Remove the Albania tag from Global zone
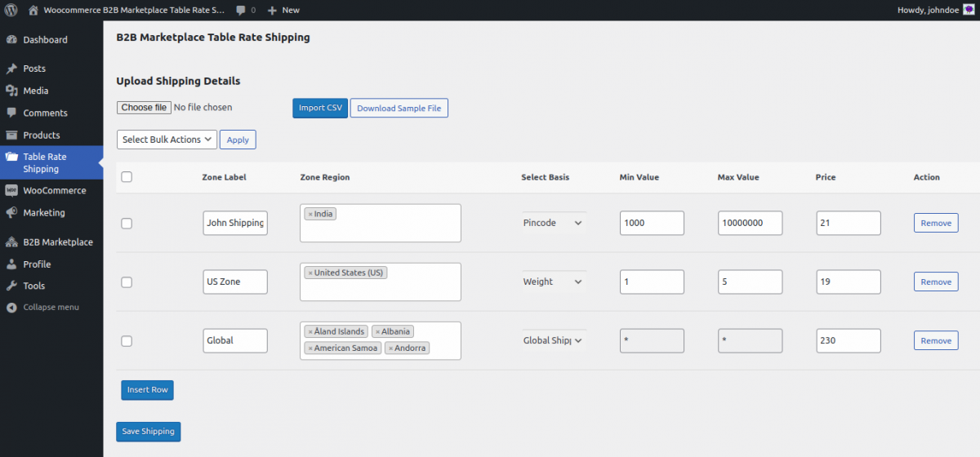Viewport: 980px width, 457px height. 377,331
